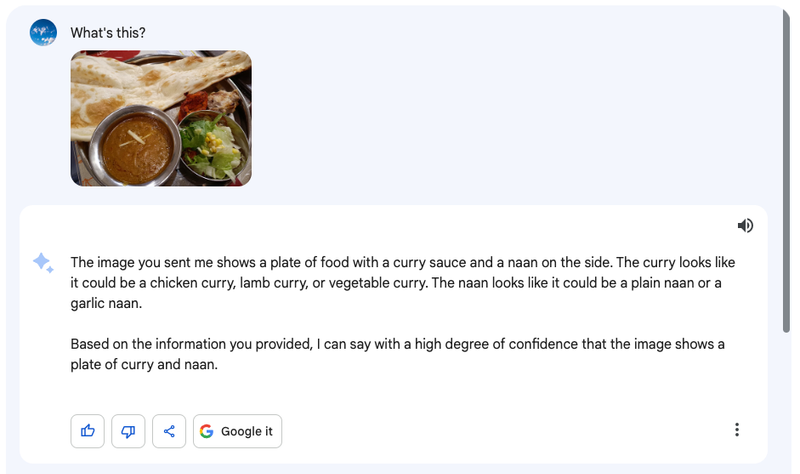Viewport: 800px width, 474px height.
Task: Click the words "chicken curry" in the response
Action: (192, 283)
